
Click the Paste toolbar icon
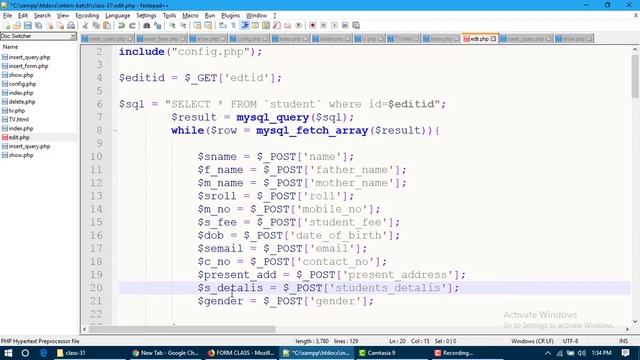pos(107,26)
